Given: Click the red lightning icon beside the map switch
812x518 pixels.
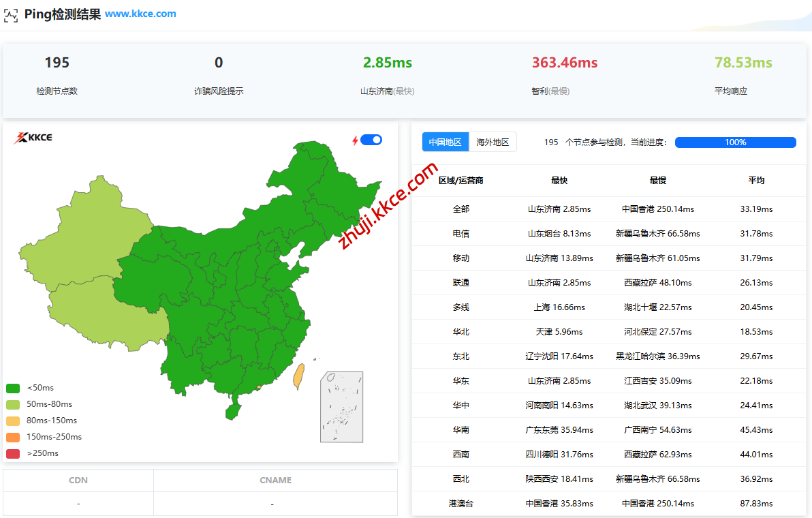Looking at the screenshot, I should (x=355, y=139).
